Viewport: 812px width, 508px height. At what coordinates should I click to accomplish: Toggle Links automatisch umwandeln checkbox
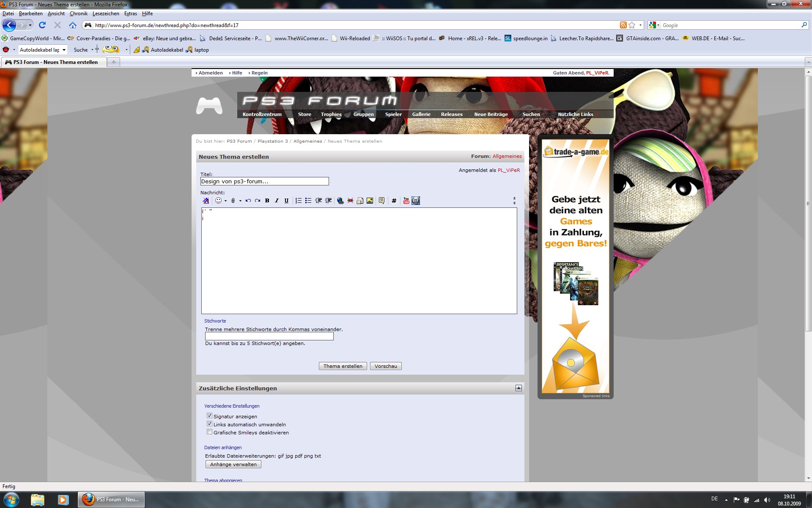(x=209, y=424)
